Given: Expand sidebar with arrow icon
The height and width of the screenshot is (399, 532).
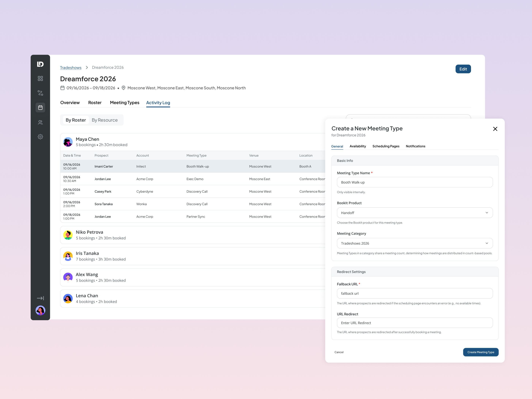Looking at the screenshot, I should [x=40, y=298].
